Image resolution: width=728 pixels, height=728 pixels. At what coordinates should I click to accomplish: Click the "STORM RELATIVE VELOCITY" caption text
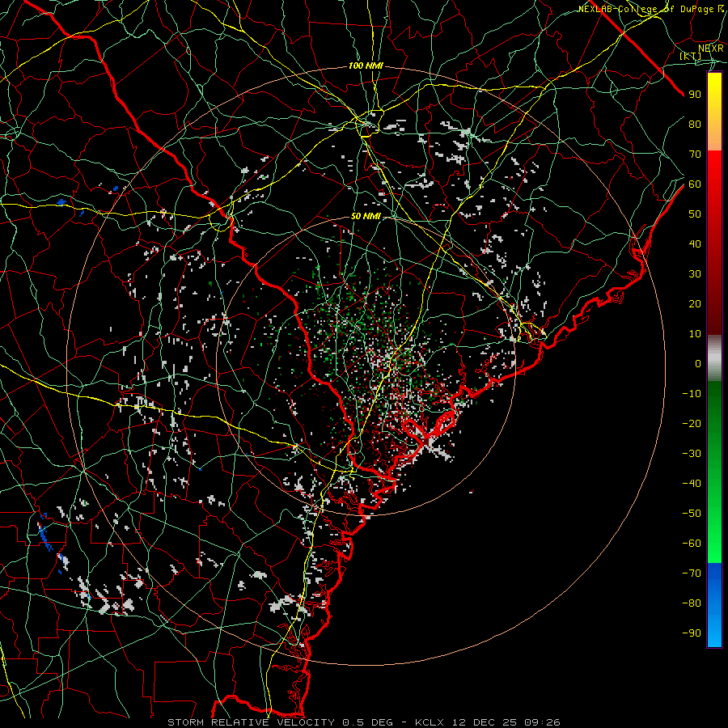coord(251,722)
